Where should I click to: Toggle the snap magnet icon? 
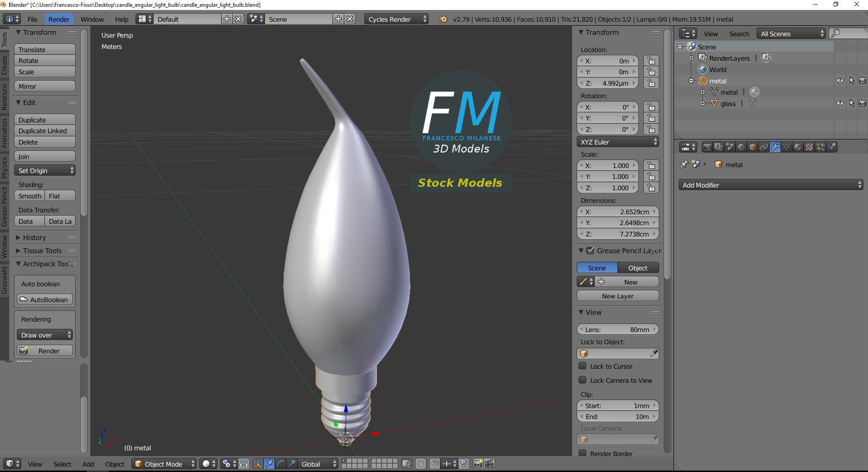434,464
